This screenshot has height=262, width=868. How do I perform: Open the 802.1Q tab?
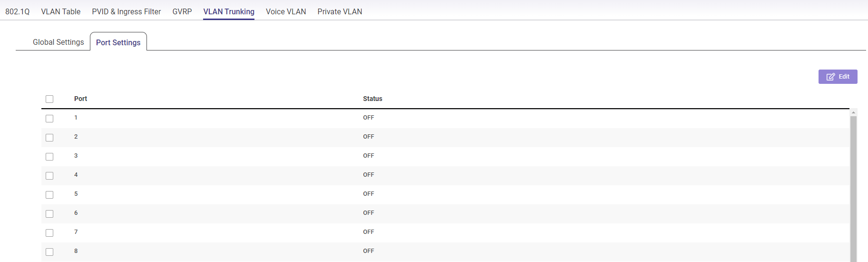(x=18, y=11)
